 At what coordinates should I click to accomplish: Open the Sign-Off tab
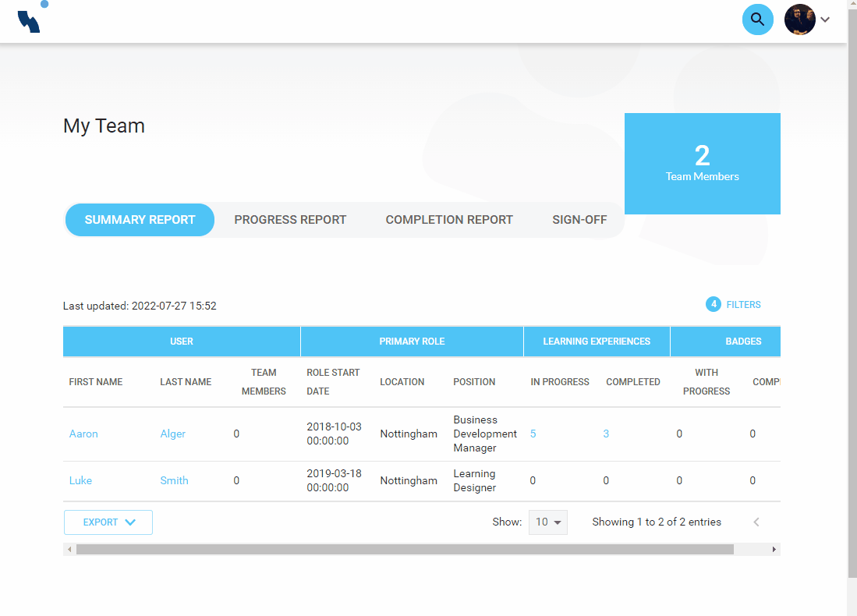pyautogui.click(x=579, y=220)
